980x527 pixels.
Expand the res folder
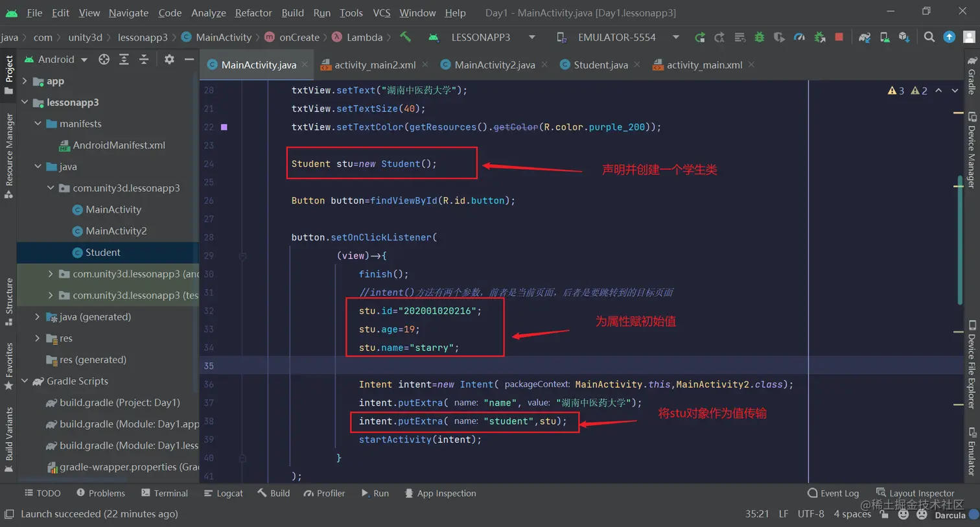click(x=38, y=338)
